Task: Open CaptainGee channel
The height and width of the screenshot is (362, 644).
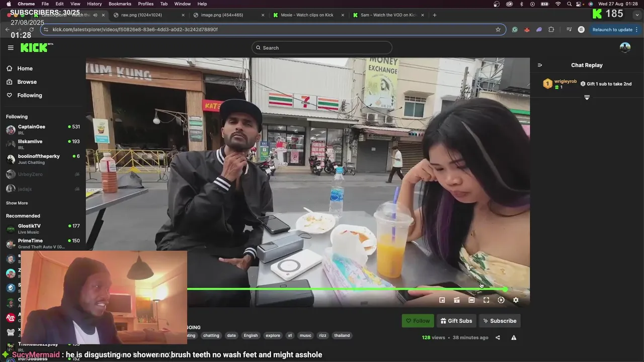Action: [x=43, y=129]
